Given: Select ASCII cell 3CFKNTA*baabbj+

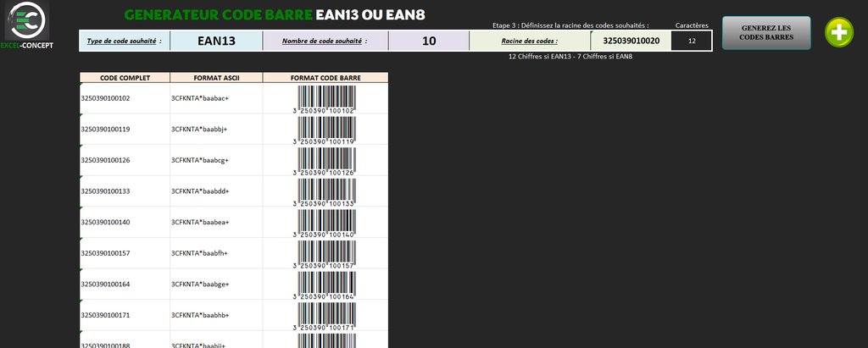Looking at the screenshot, I should (216, 130).
